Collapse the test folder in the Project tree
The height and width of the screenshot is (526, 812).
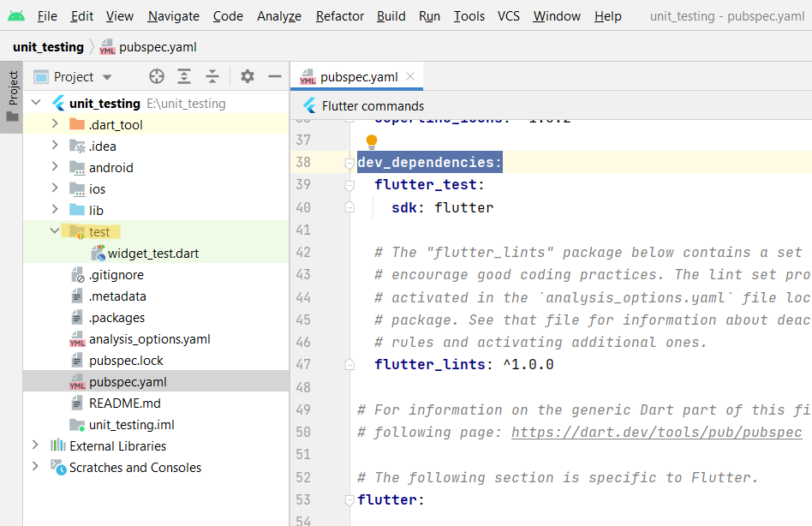click(54, 231)
